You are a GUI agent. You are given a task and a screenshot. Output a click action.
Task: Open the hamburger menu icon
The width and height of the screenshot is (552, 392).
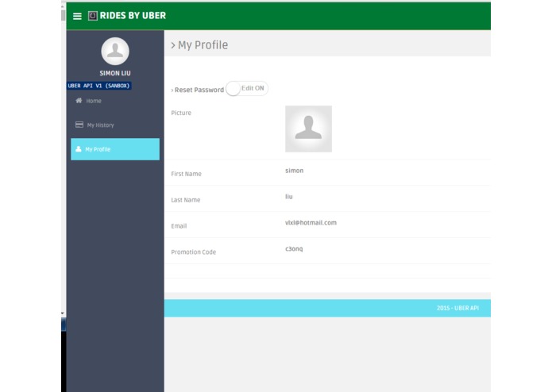[77, 16]
